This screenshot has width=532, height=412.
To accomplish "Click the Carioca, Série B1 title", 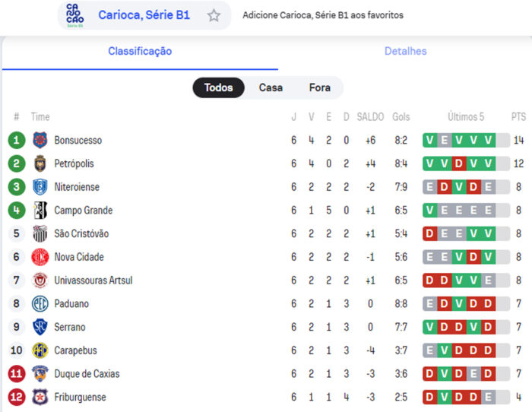I will pyautogui.click(x=144, y=15).
